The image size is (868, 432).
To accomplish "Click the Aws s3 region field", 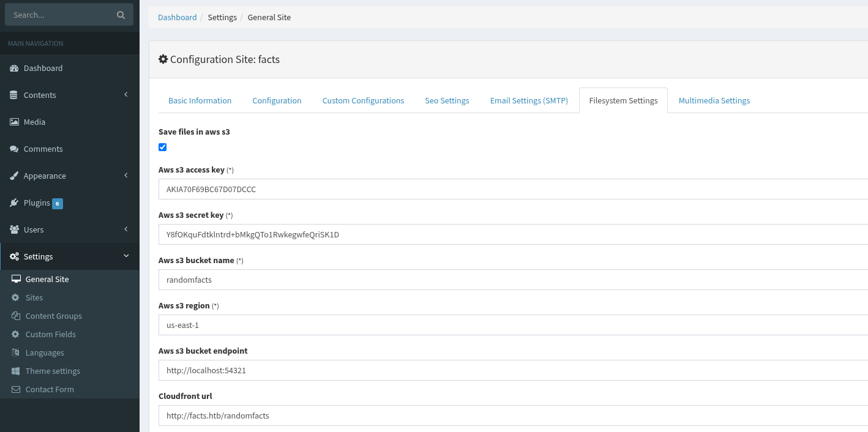I will [x=513, y=325].
